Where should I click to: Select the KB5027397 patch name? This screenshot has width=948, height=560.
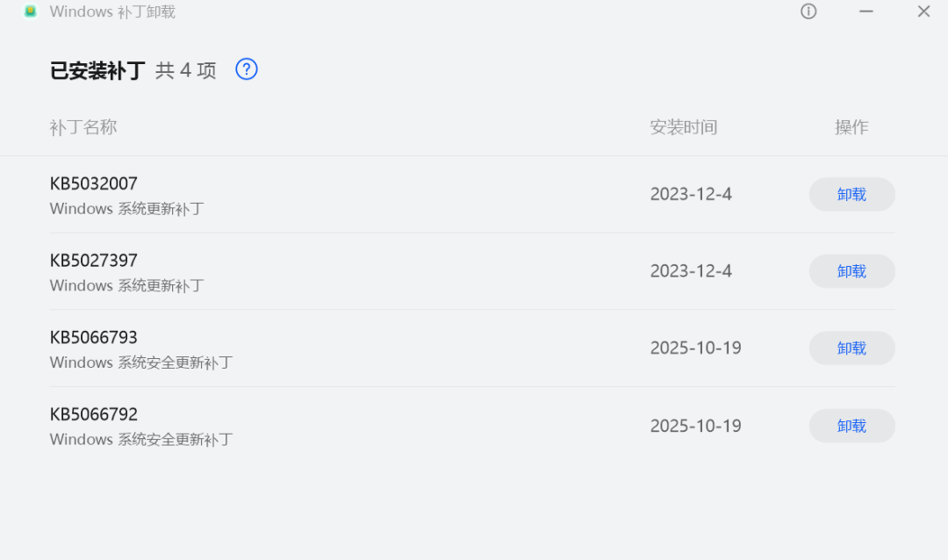click(94, 261)
